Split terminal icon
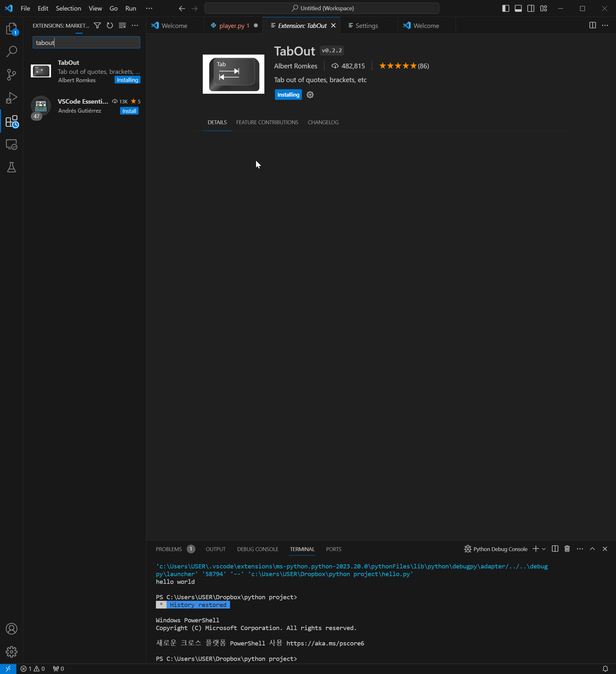616x674 pixels. 555,549
